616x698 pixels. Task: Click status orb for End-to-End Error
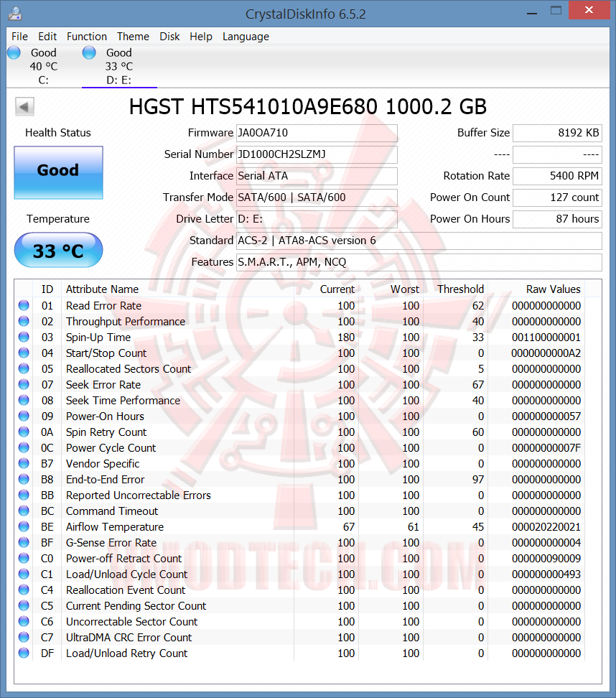[24, 479]
